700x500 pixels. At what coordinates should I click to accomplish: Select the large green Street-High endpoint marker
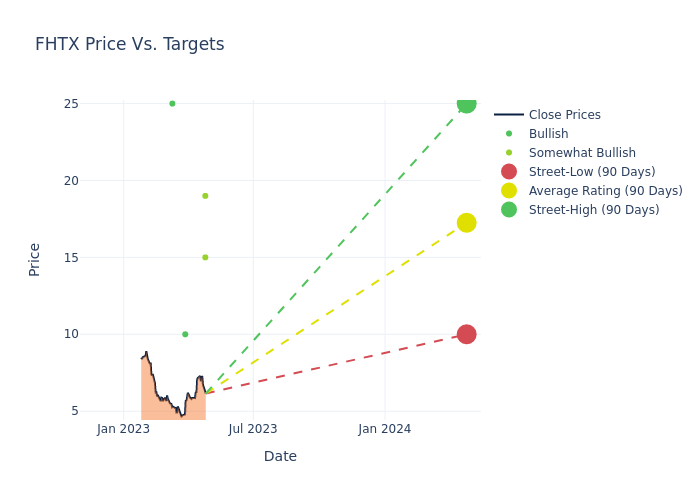466,104
